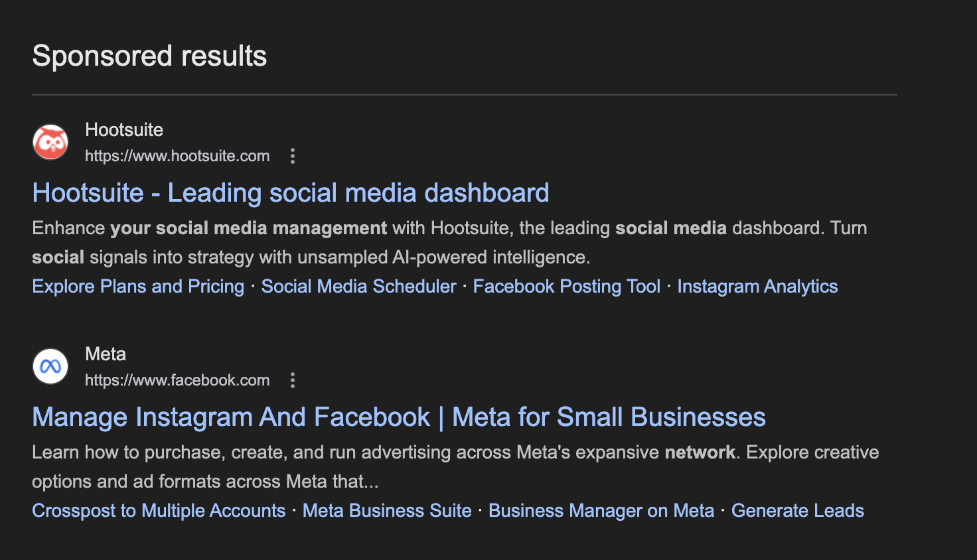Visit the facebook.com URL
The width and height of the screenshot is (977, 560).
[177, 380]
